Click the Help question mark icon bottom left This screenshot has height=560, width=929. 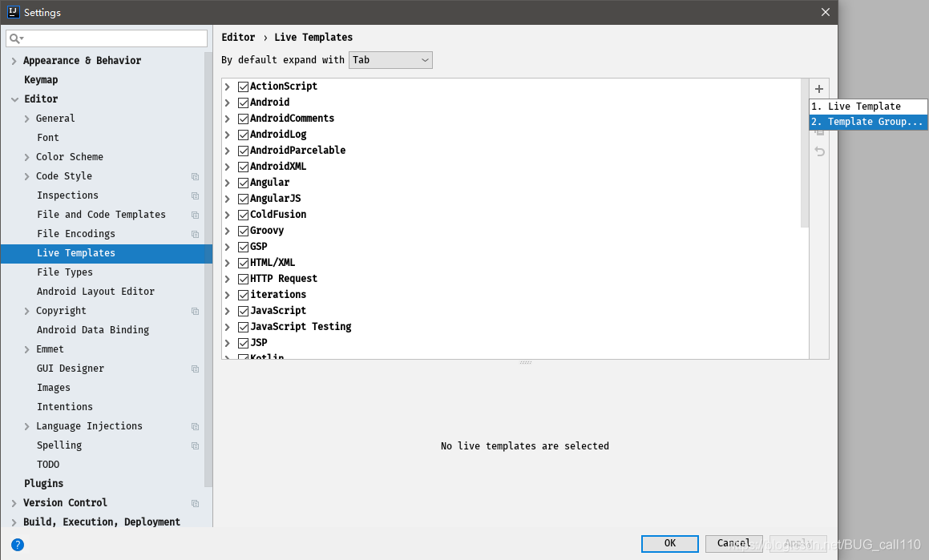17,545
